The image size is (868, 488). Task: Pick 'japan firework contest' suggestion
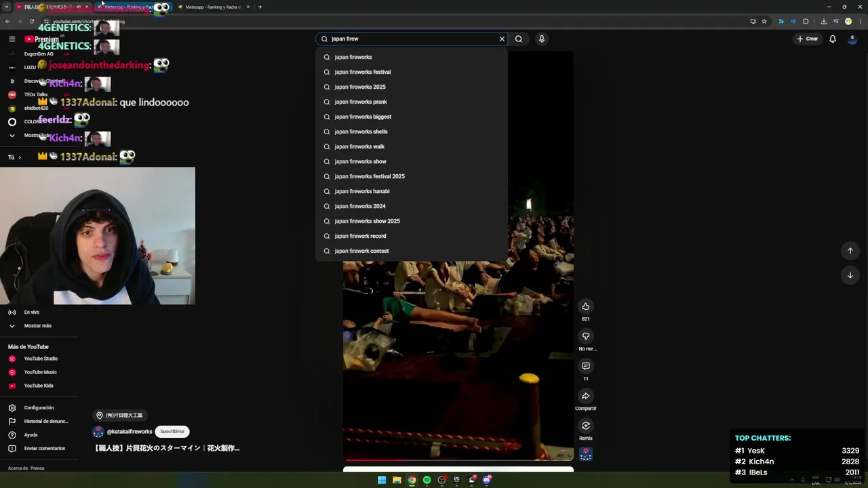click(x=412, y=251)
